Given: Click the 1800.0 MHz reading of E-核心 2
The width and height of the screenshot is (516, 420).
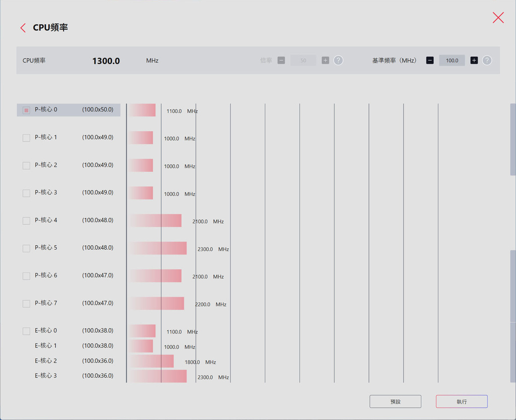Looking at the screenshot, I should [201, 362].
